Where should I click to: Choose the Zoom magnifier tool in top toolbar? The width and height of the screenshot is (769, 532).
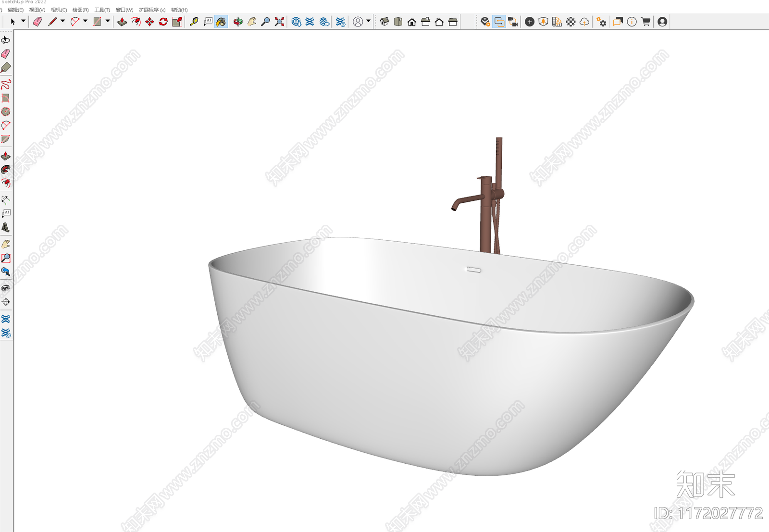pyautogui.click(x=265, y=22)
